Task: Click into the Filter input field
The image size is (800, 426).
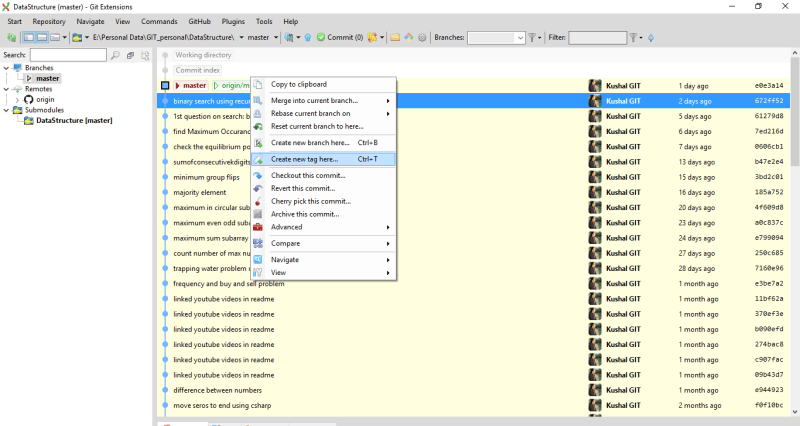Action: coord(597,38)
